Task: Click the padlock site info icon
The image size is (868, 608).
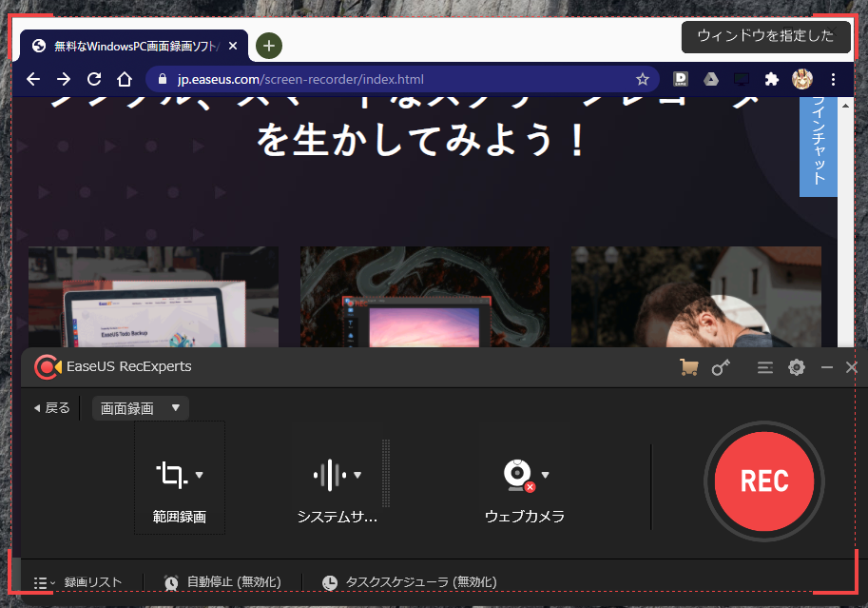Action: (163, 79)
